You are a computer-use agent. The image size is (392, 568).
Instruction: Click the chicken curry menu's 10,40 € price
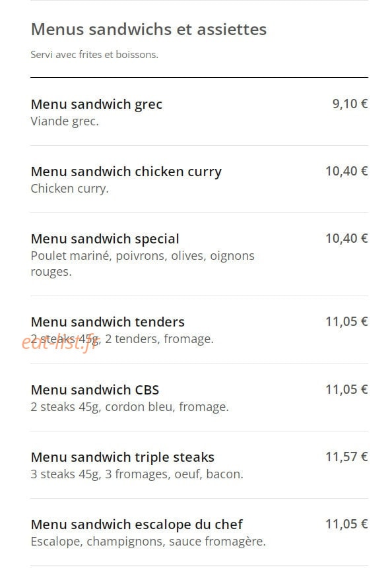pyautogui.click(x=346, y=171)
